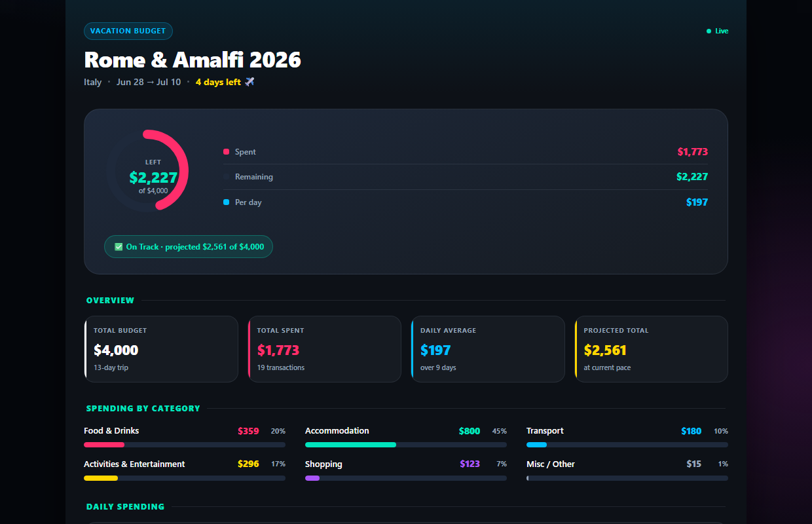Screen dimensions: 812x524
Task: Click the pink Spent legend dot
Action: pyautogui.click(x=226, y=152)
